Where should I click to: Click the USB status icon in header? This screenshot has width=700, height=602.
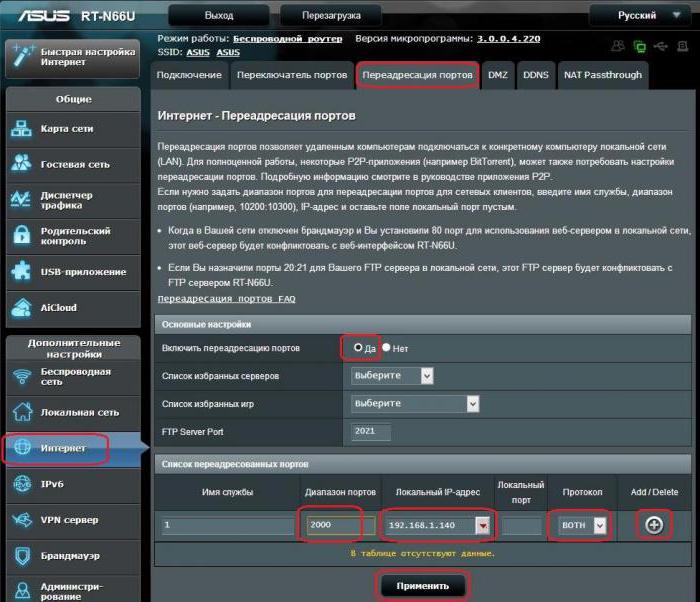pyautogui.click(x=661, y=46)
